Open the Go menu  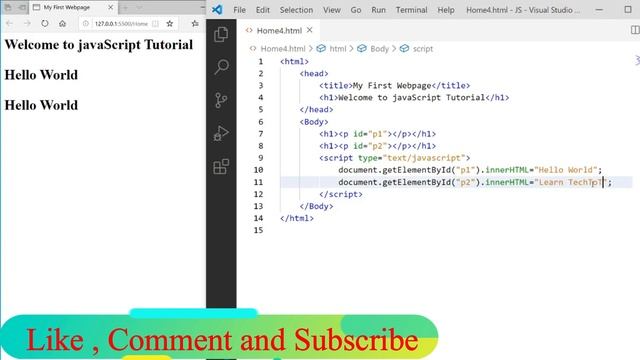coord(356,10)
